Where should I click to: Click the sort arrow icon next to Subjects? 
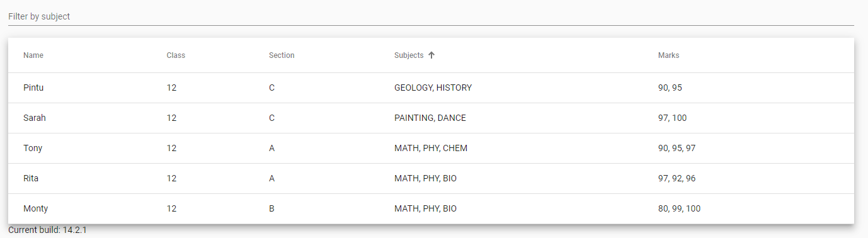431,55
